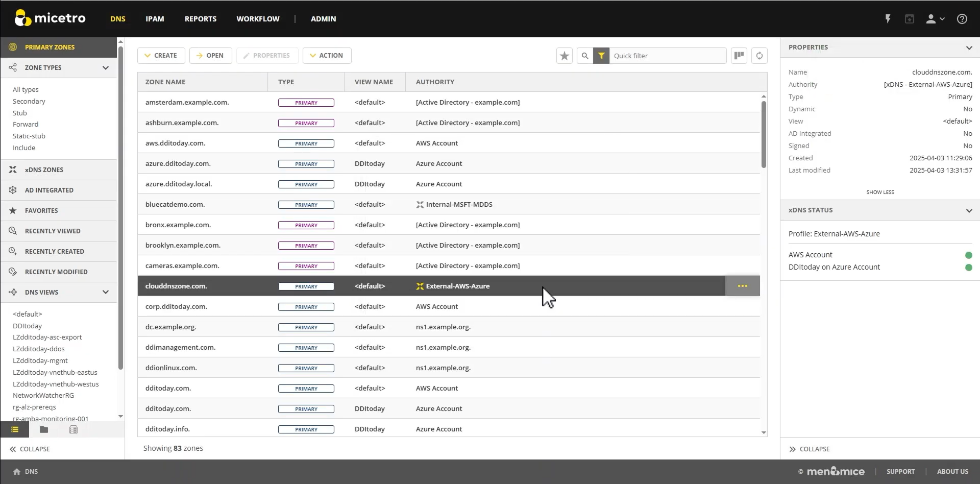Screen dimensions: 980x484
Task: Collapse the left sidebar
Action: click(x=30, y=449)
